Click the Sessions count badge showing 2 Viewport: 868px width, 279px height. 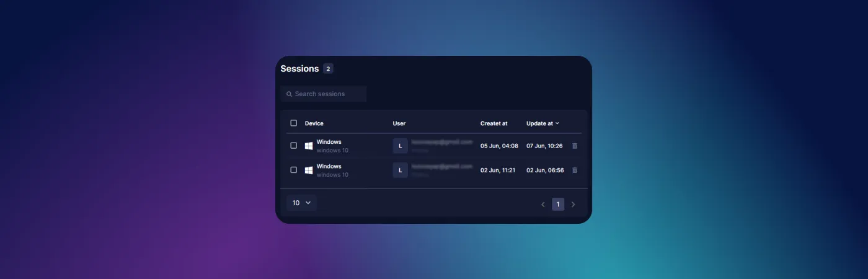(x=328, y=69)
